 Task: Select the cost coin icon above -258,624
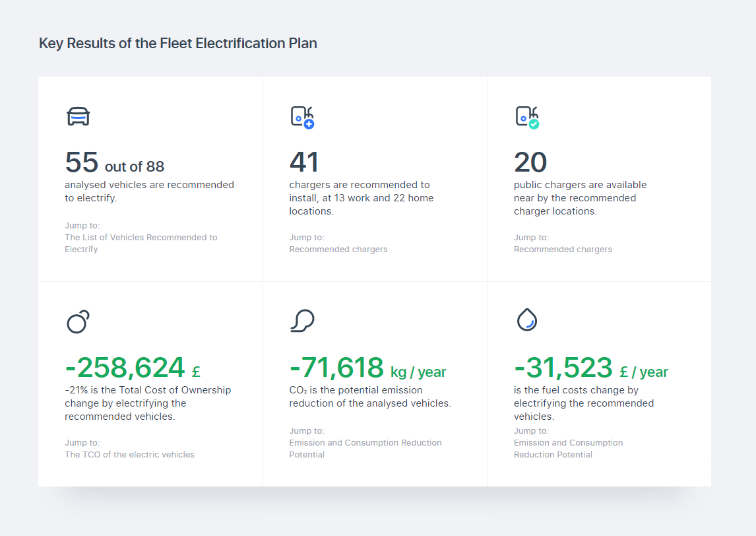78,322
